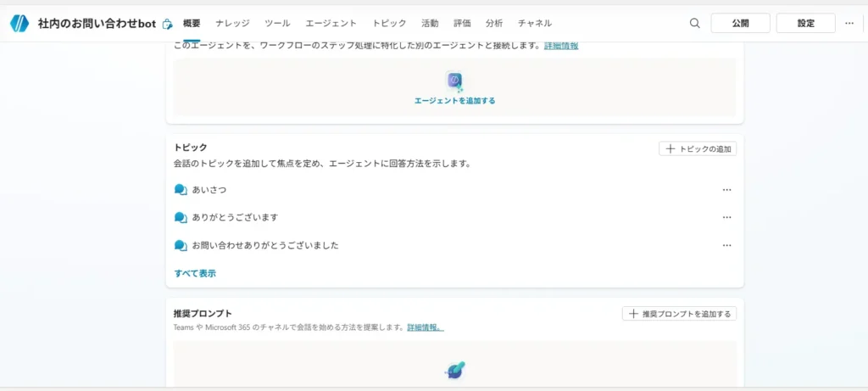
Task: Click the chat icon next to あいさつ
Action: coord(180,190)
